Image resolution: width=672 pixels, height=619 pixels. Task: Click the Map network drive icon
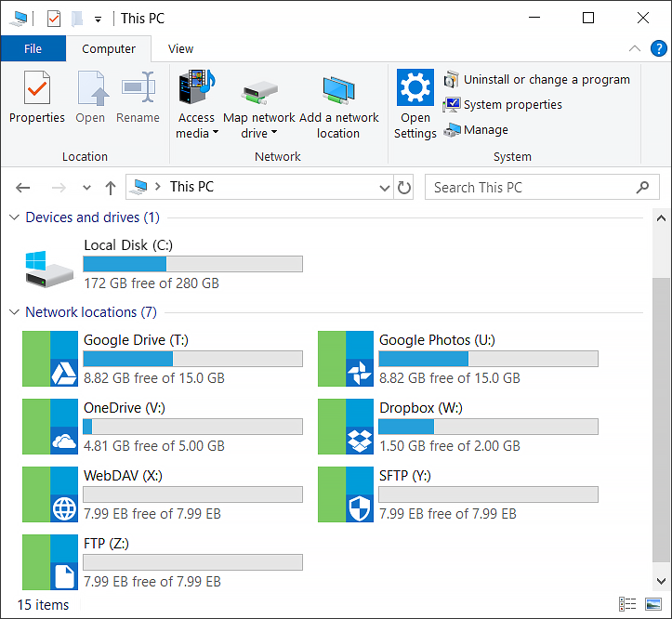(259, 92)
